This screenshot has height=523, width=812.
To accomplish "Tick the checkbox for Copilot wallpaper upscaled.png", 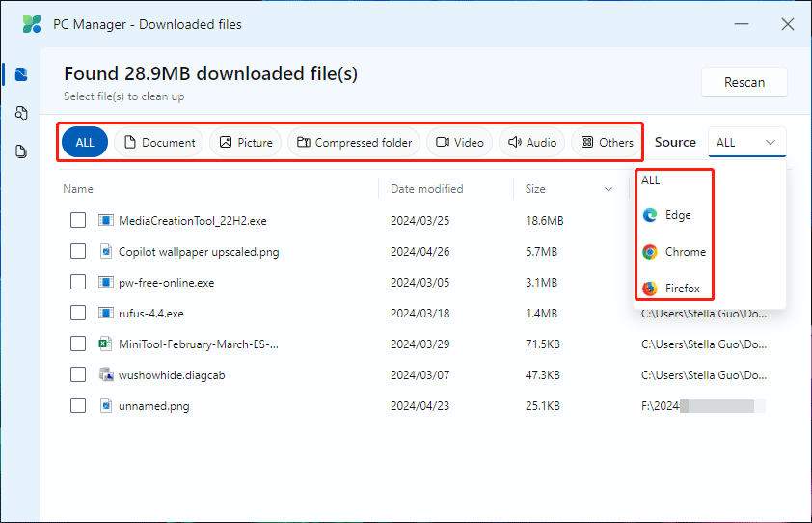I will [x=78, y=252].
